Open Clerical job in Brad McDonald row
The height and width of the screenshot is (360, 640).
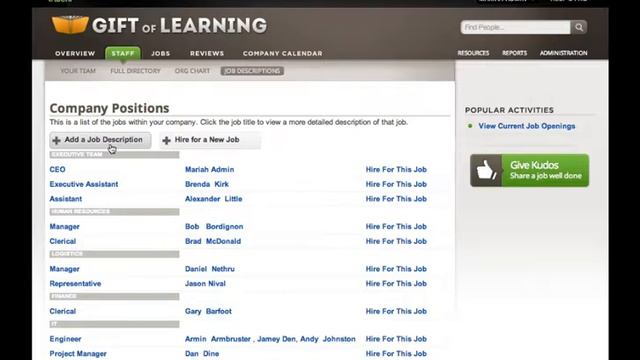pyautogui.click(x=62, y=241)
